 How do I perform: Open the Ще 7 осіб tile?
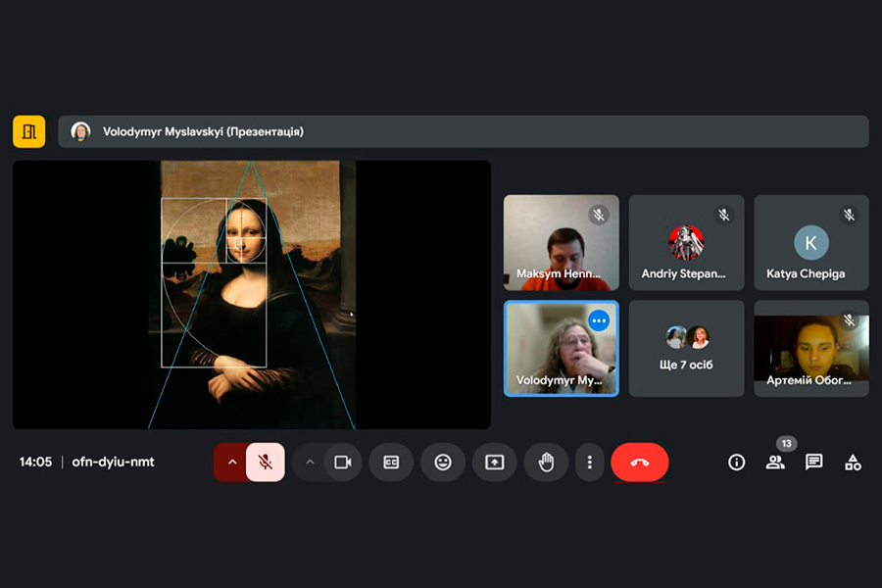click(686, 348)
